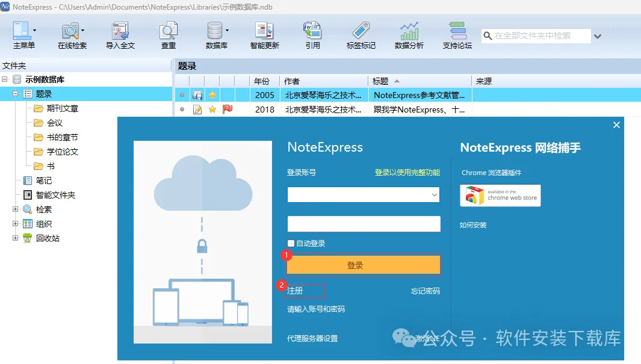This screenshot has width=641, height=364.
Task: Click star icon in the 2018 row
Action: [x=212, y=110]
